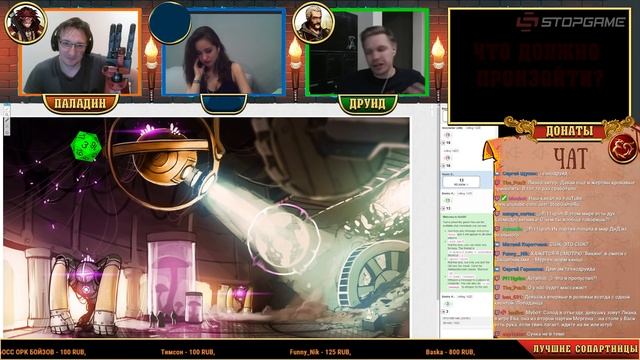This screenshot has width=640, height=360.
Task: Click the green d20 die on the map
Action: coord(86,146)
